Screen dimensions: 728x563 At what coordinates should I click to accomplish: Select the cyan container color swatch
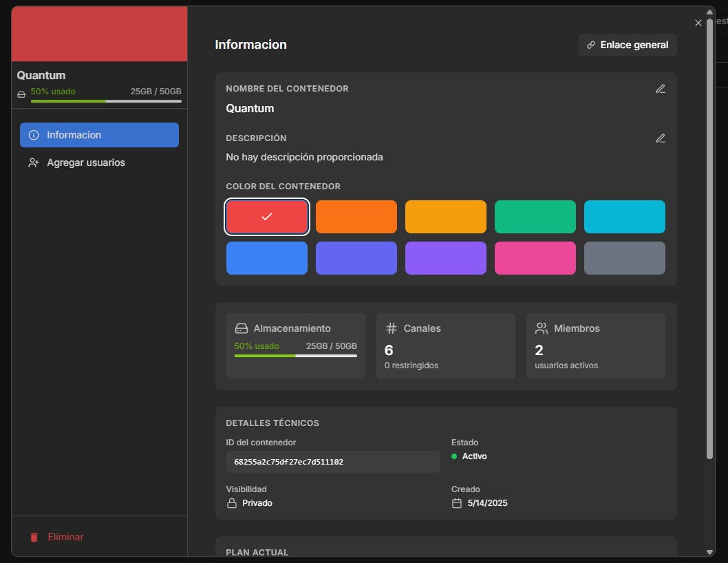pyautogui.click(x=625, y=217)
